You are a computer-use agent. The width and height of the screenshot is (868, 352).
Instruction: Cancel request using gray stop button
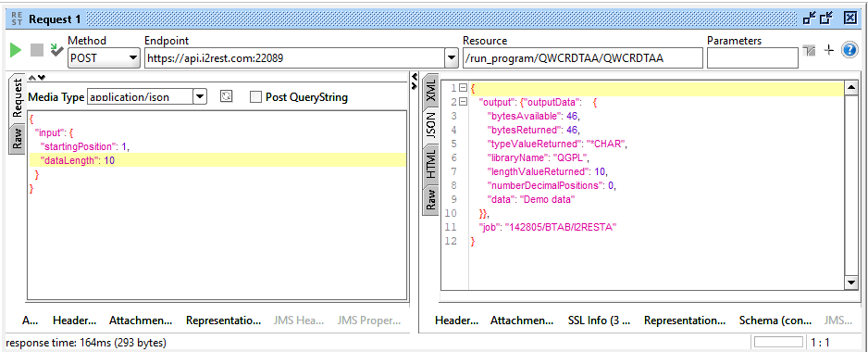[36, 50]
